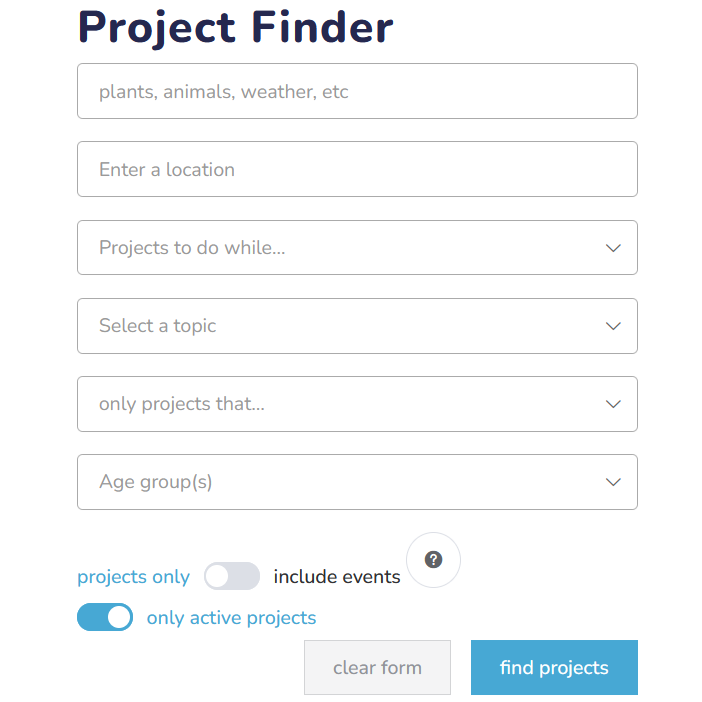Click the 'clear form' button
Image resolution: width=702 pixels, height=702 pixels.
click(x=377, y=668)
